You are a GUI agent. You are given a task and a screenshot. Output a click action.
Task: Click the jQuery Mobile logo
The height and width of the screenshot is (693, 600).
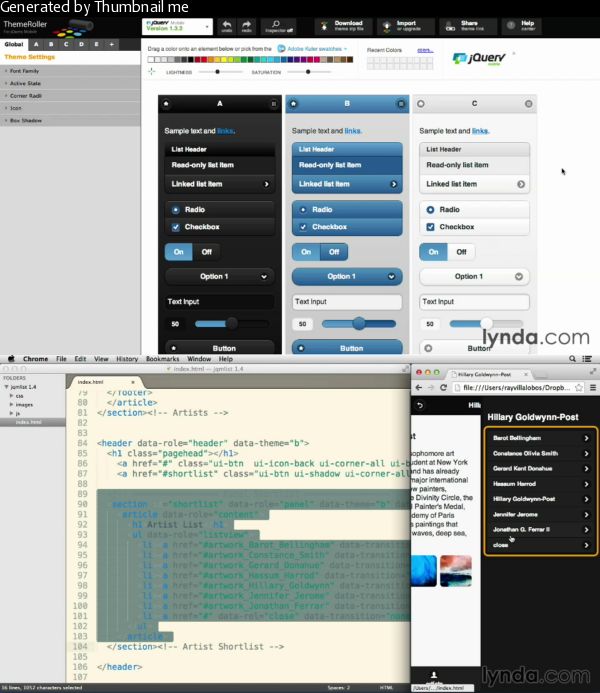[x=479, y=58]
